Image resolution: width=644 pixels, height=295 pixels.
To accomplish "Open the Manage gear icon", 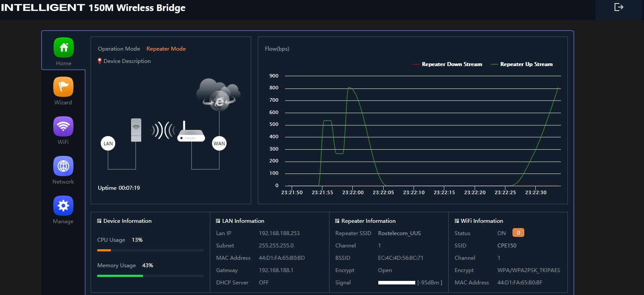I will 63,206.
